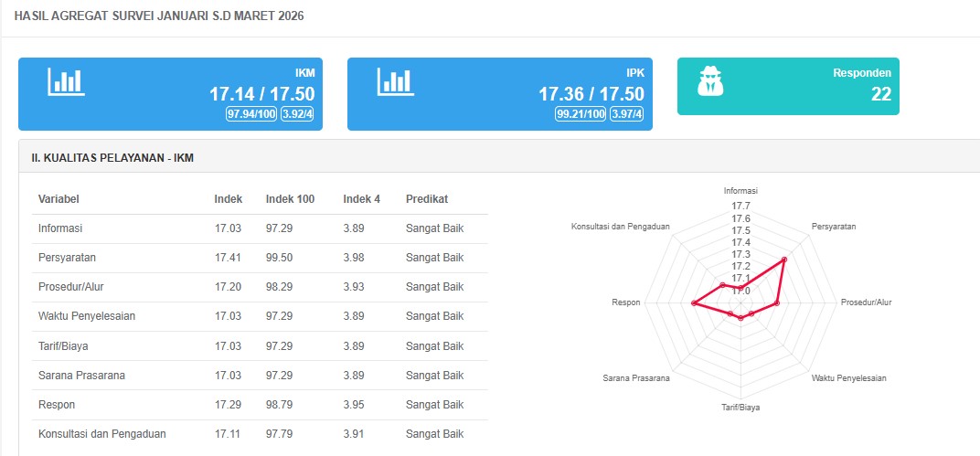Click the 3.97/4 badge in IPK card
Image resolution: width=980 pixels, height=456 pixels.
(x=627, y=114)
